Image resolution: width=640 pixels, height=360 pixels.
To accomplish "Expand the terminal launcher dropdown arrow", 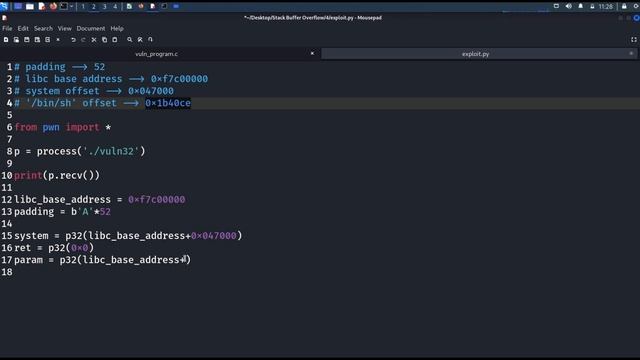I will click(71, 6).
